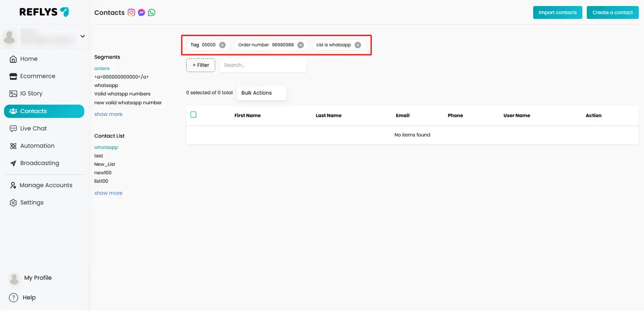Select the orders segment

[102, 69]
